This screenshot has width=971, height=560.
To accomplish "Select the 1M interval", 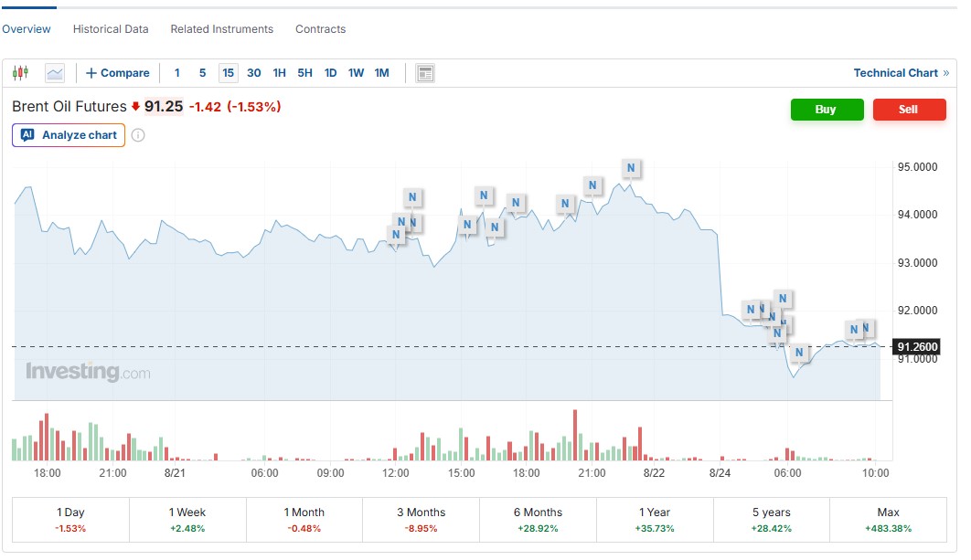I will pyautogui.click(x=382, y=73).
